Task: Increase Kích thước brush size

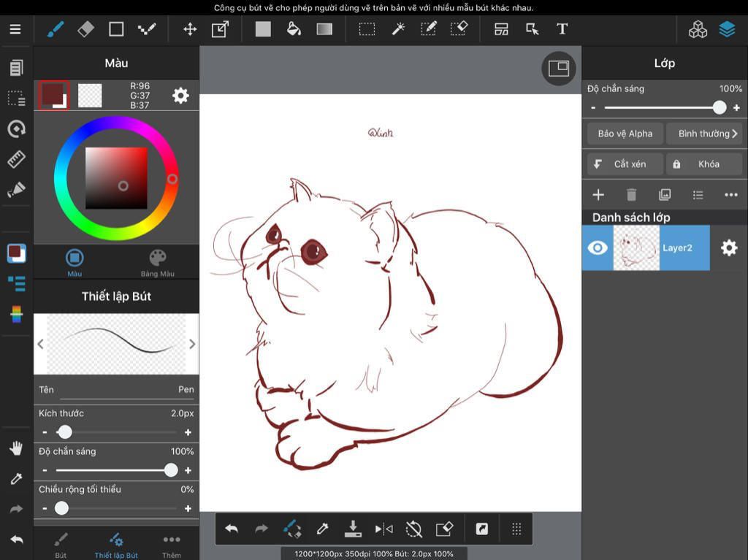Action: click(188, 432)
